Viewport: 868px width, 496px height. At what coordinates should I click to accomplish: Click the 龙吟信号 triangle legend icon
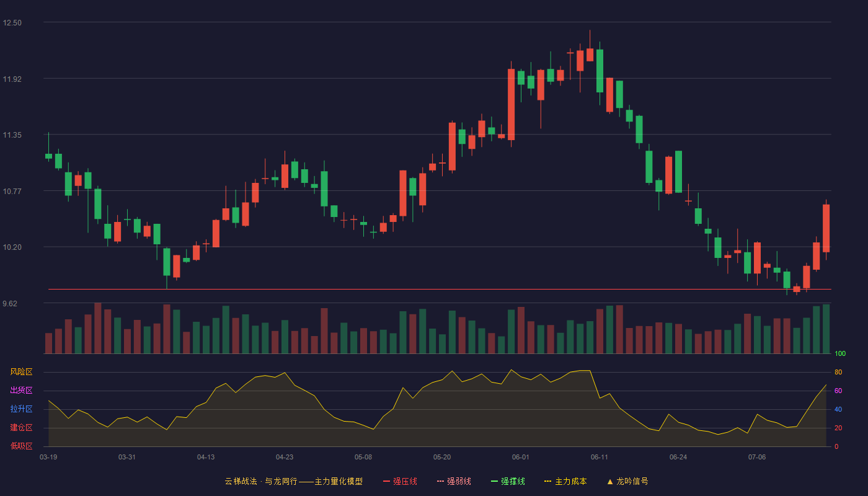(x=610, y=481)
